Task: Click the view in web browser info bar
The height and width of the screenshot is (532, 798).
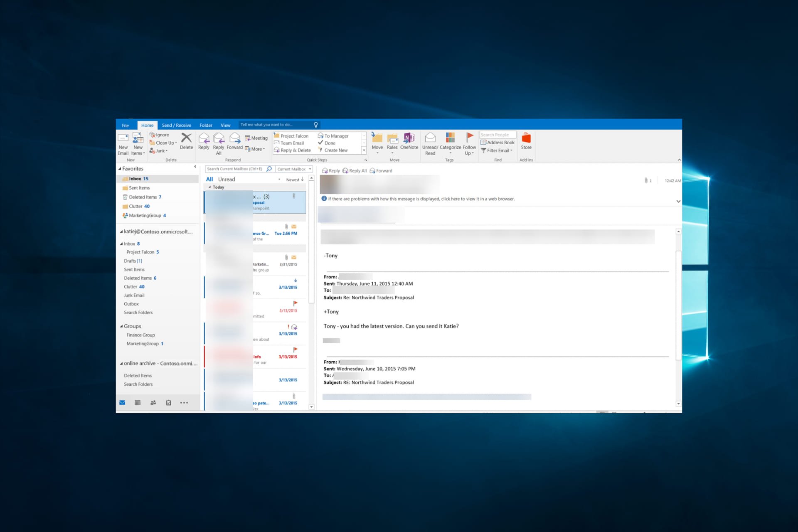Action: [x=421, y=199]
